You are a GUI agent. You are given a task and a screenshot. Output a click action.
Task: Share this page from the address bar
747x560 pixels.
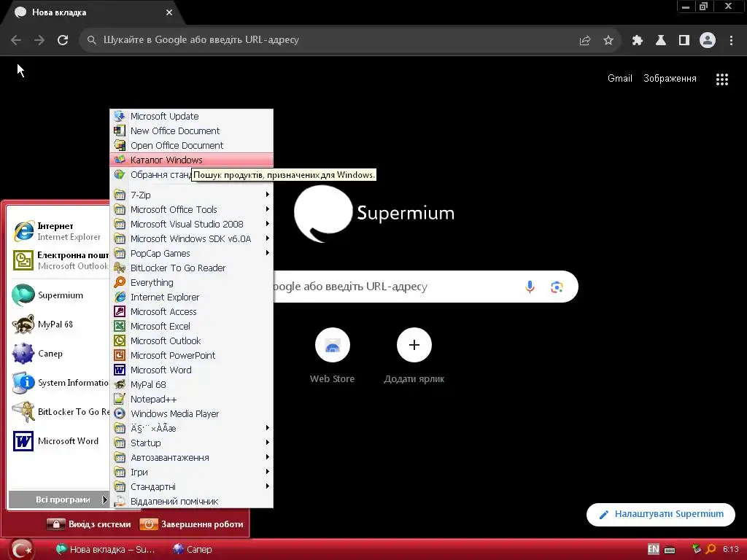[585, 40]
